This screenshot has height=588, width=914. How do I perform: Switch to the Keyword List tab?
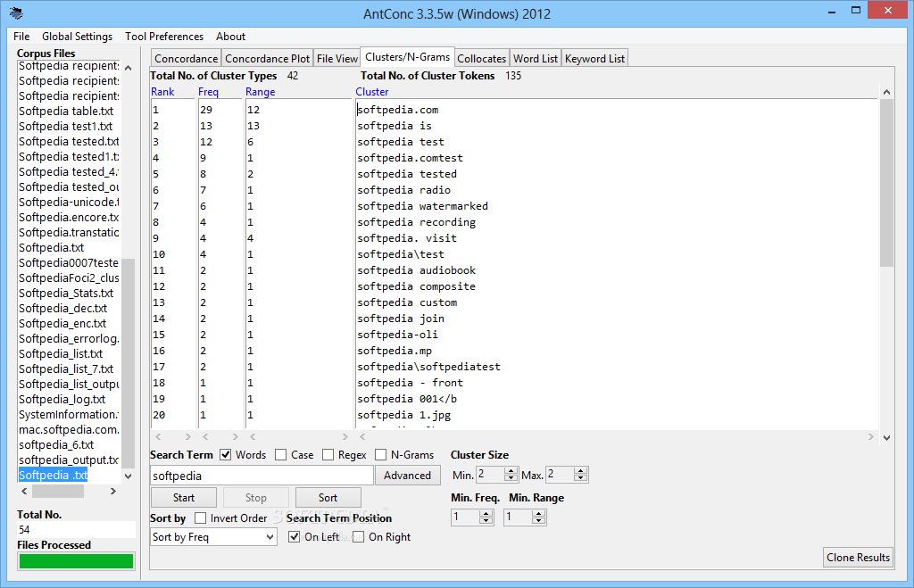[x=594, y=58]
